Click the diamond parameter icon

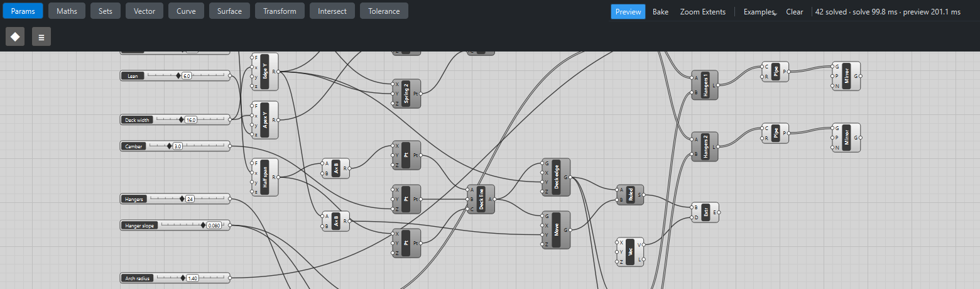tap(15, 36)
